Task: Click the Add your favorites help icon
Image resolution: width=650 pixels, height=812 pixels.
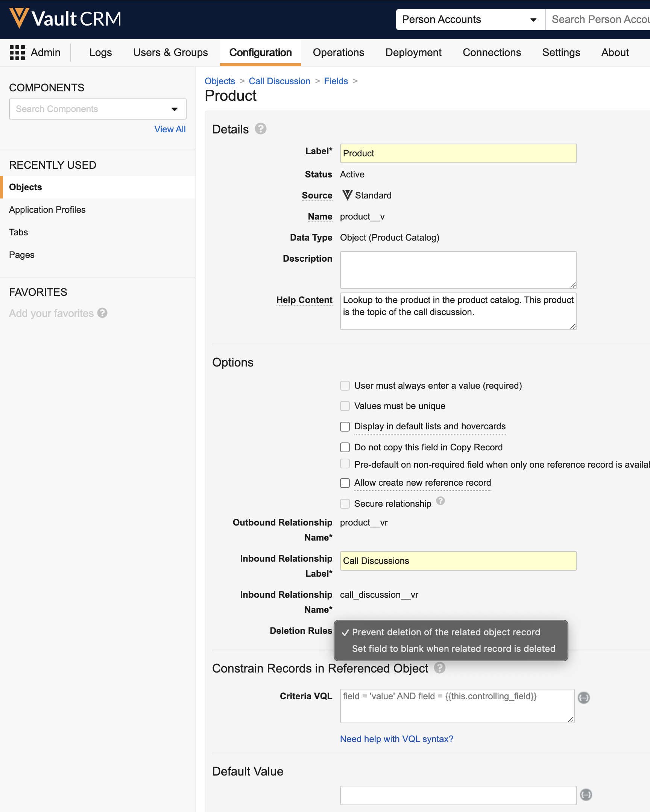Action: point(102,313)
